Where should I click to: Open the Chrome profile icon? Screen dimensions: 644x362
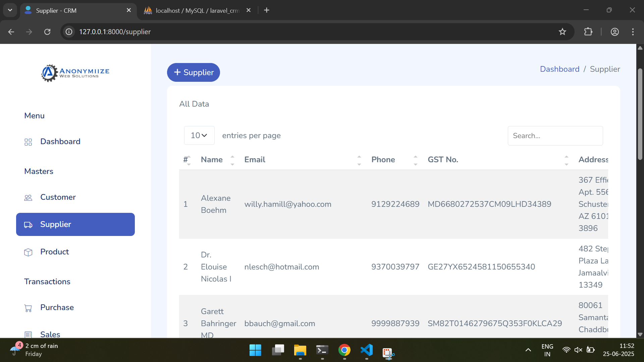[615, 32]
